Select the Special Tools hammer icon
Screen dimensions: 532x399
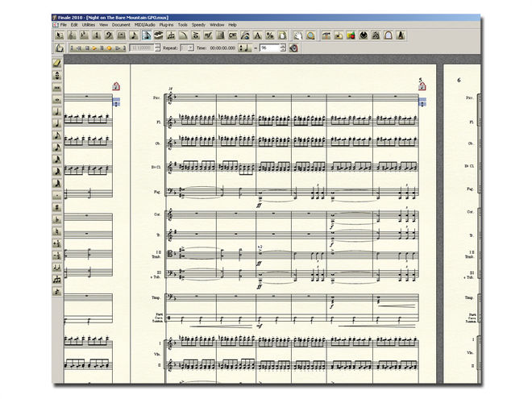click(326, 35)
